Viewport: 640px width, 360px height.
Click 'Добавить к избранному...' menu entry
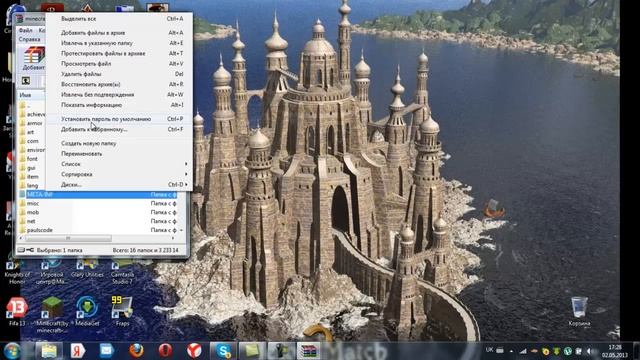pyautogui.click(x=119, y=129)
